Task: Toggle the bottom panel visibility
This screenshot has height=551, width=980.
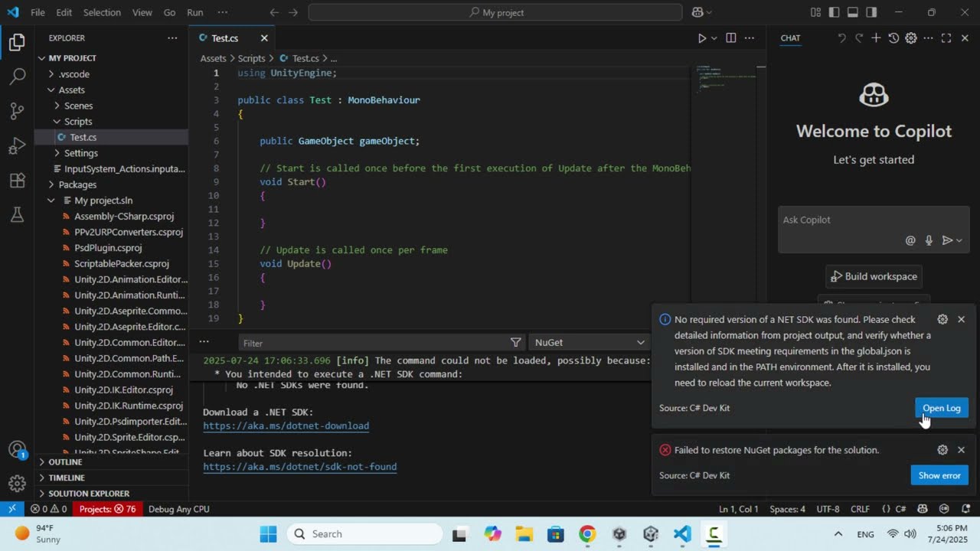Action: pyautogui.click(x=853, y=12)
